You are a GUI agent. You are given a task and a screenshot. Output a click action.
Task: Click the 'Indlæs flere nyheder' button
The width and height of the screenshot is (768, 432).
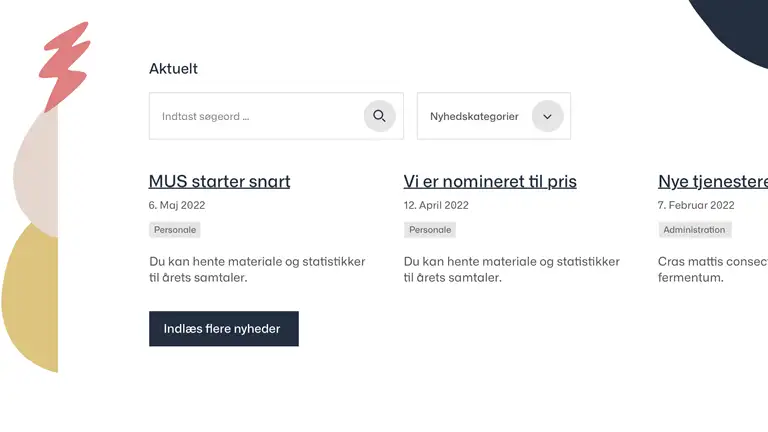click(224, 329)
